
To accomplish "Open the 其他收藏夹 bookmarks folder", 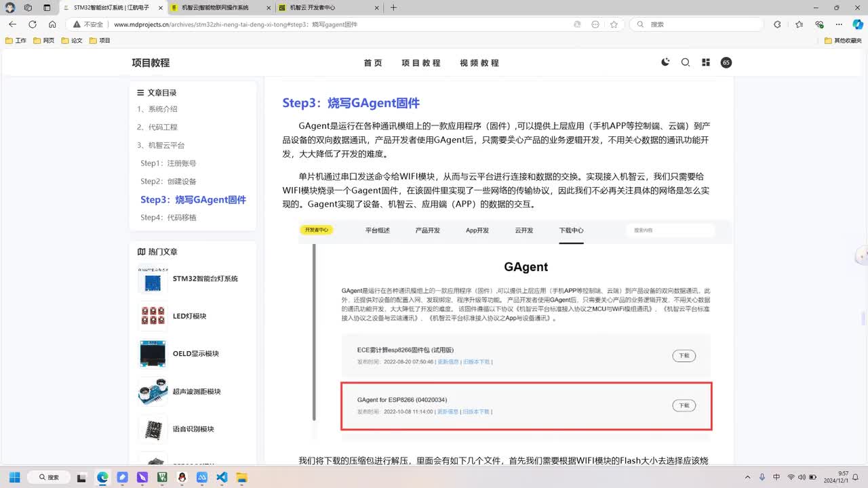I will click(843, 41).
